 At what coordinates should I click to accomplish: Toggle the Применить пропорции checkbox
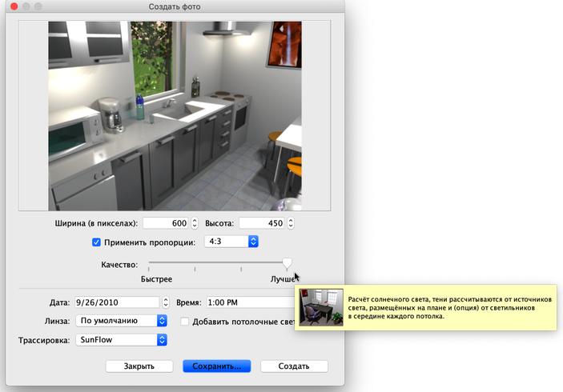pos(96,242)
